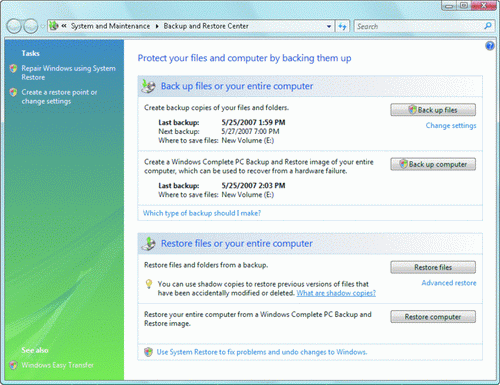The image size is (500, 385).
Task: Click inside the Search input field
Action: click(418, 26)
